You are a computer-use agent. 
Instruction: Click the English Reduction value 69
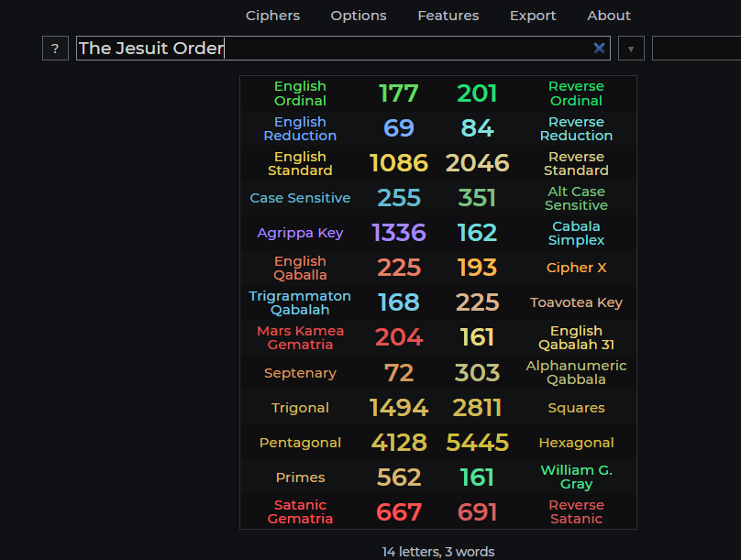tap(399, 128)
